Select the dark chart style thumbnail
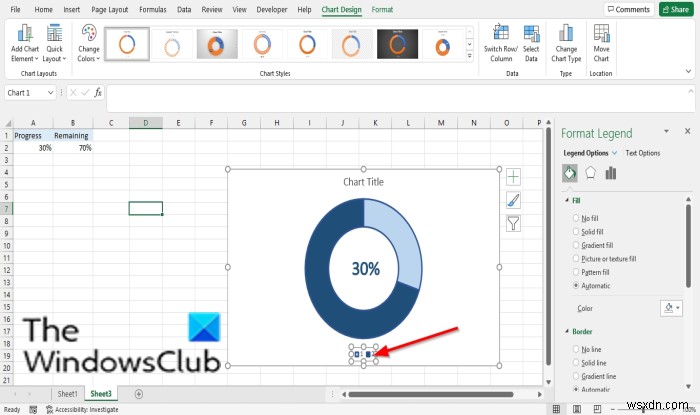Image resolution: width=700 pixels, height=415 pixels. pos(397,44)
